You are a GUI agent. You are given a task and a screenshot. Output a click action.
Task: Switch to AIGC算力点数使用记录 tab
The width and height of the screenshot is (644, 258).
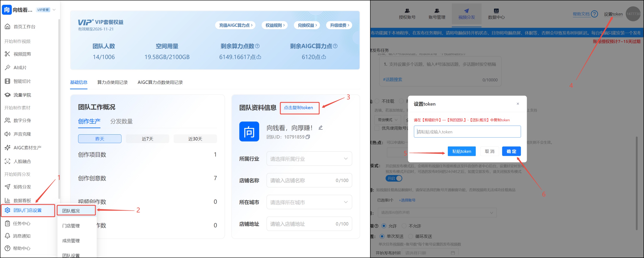(160, 82)
